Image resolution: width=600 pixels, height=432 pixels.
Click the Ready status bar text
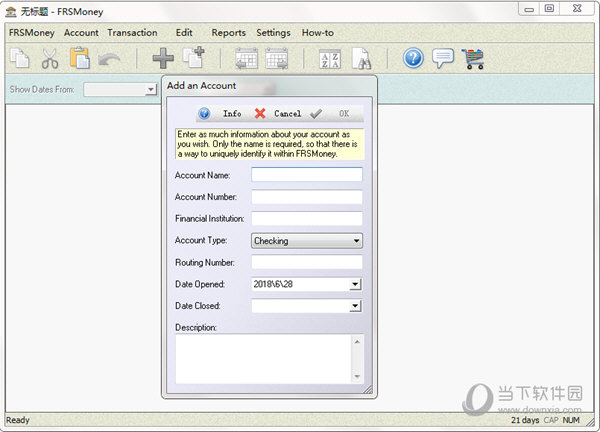[x=18, y=420]
